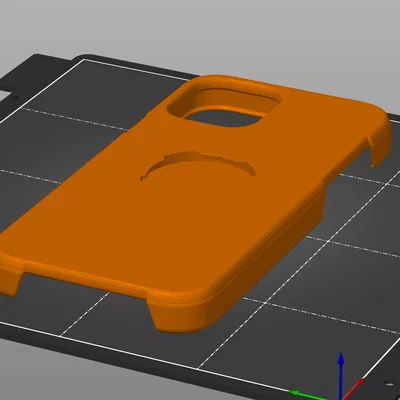This screenshot has height=400, width=400.
Task: Click the blue Z axis arrow
Action: [x=340, y=375]
